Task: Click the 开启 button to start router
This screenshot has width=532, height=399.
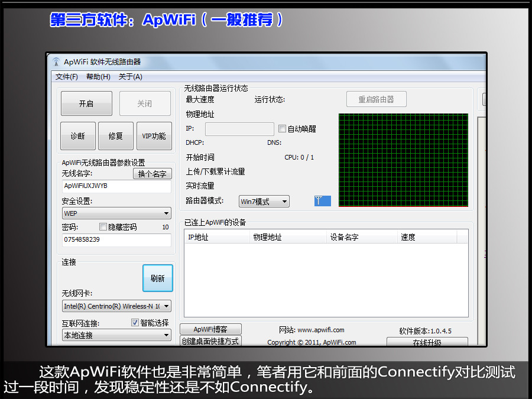Action: pyautogui.click(x=86, y=103)
